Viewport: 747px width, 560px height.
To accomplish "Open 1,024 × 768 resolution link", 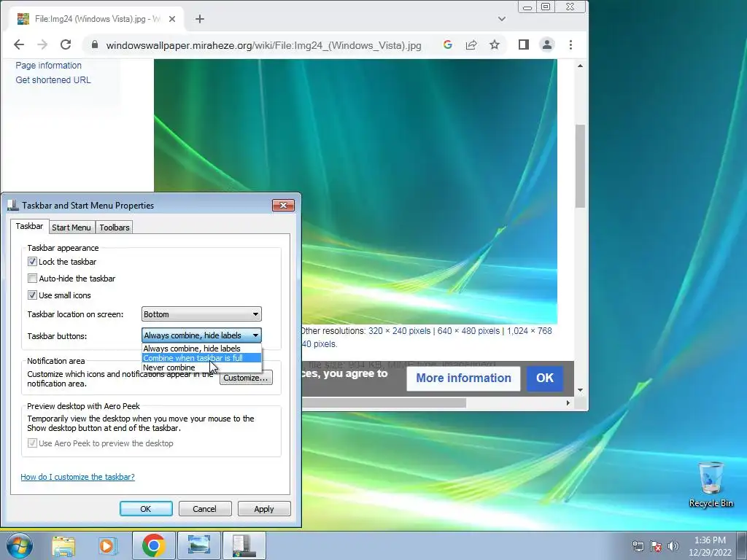I will tap(530, 331).
